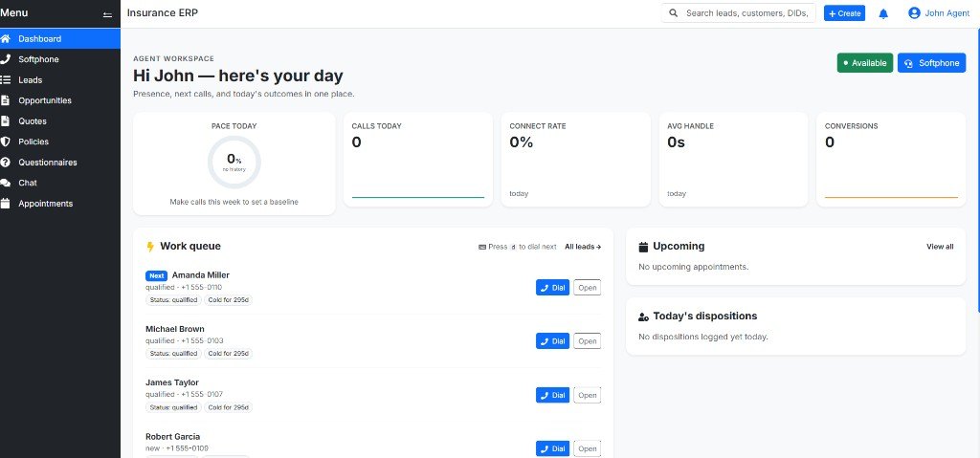Click the Connect Rate card
Image resolution: width=980 pixels, height=458 pixels.
click(x=576, y=160)
